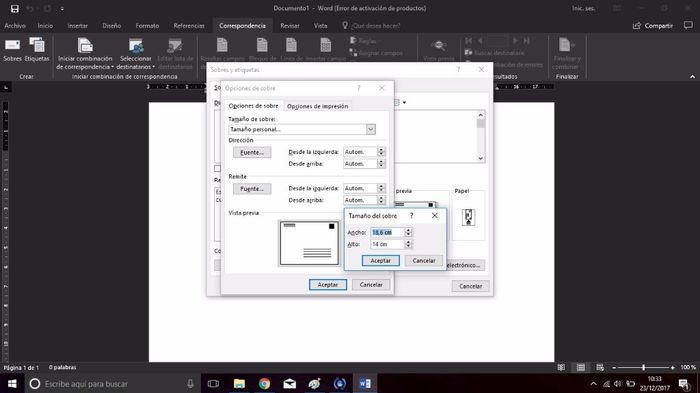Click the Papel feed preview icon
Screen dimensions: 700x393
coord(468,217)
